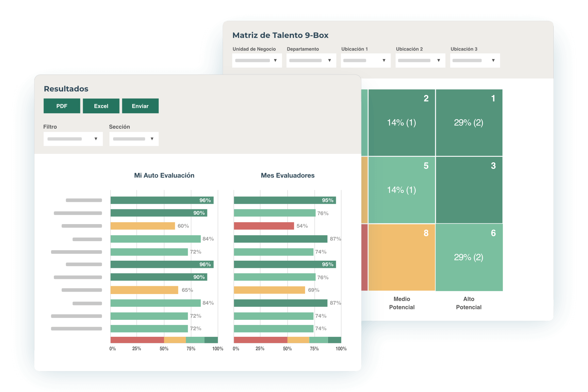Expand the Departamento dropdown
The width and height of the screenshot is (588, 392).
[311, 60]
